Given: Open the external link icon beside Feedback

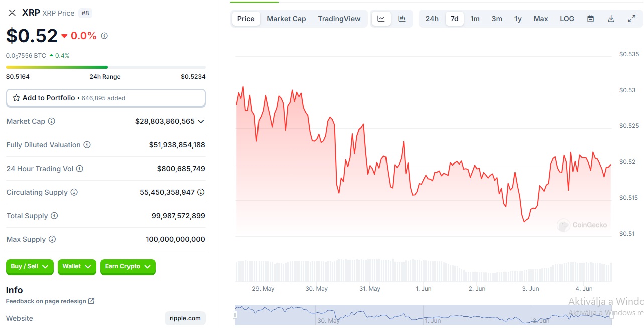Looking at the screenshot, I should pyautogui.click(x=91, y=301).
